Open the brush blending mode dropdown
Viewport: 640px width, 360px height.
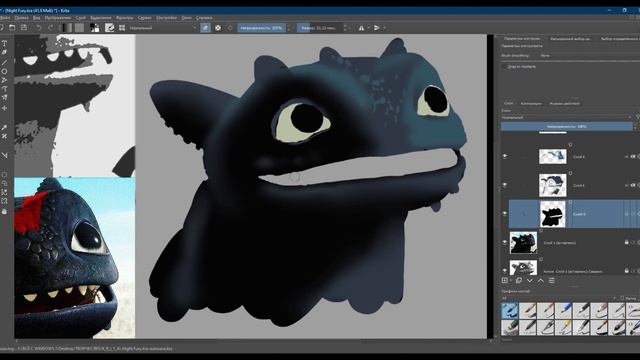tap(162, 28)
